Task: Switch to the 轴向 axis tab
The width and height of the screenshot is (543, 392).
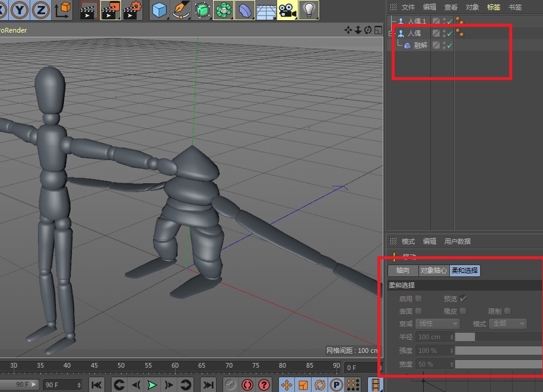Action: pos(403,270)
